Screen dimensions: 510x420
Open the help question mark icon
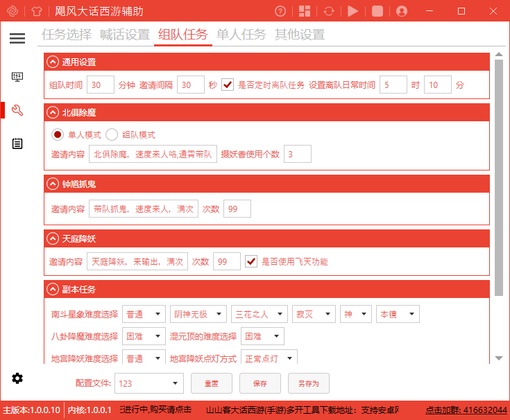tap(280, 11)
